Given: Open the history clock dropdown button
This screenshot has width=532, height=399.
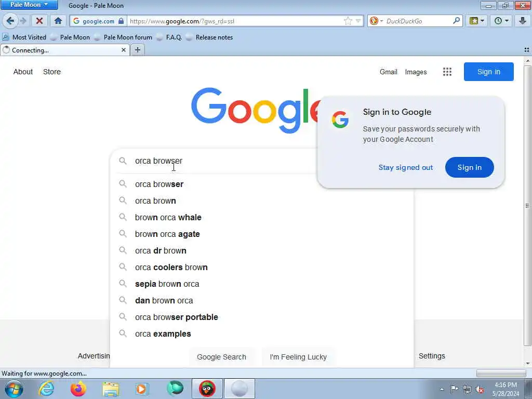Looking at the screenshot, I should click(x=501, y=21).
